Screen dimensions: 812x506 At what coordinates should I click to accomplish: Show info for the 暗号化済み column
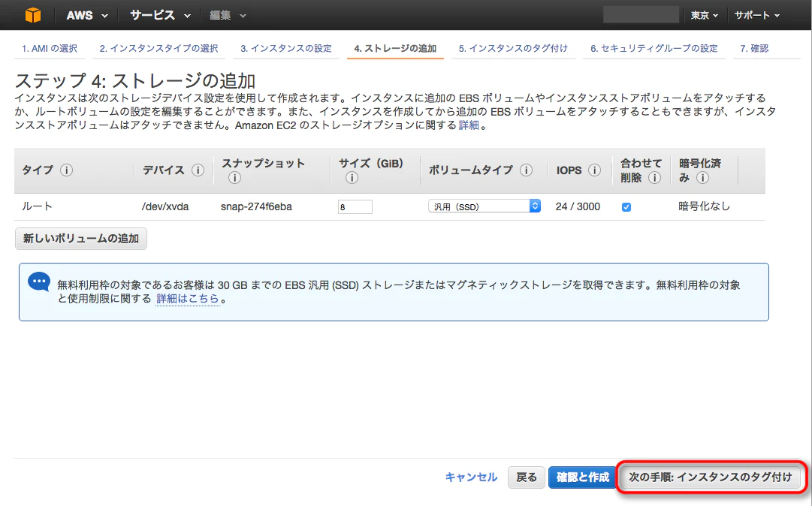[702, 178]
